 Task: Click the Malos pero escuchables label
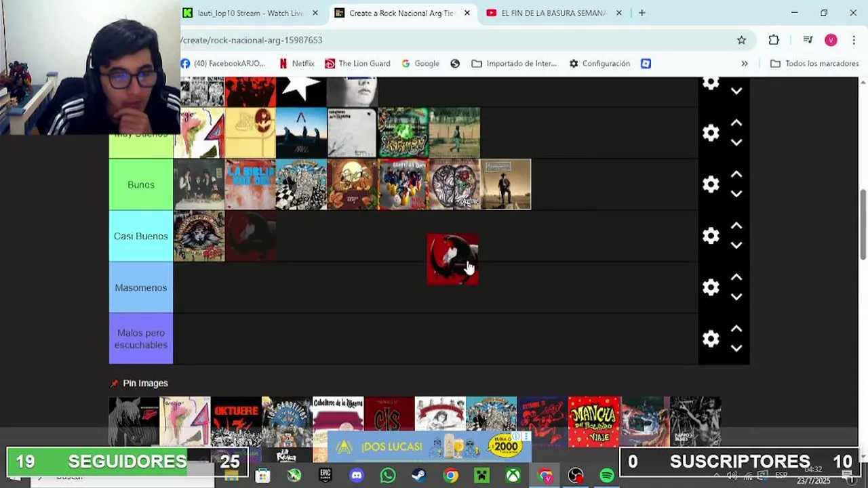tap(141, 339)
